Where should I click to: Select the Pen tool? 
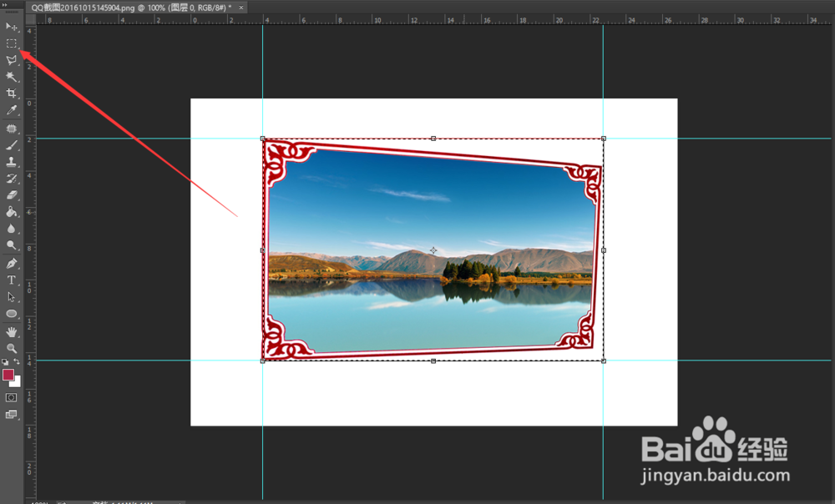(11, 264)
